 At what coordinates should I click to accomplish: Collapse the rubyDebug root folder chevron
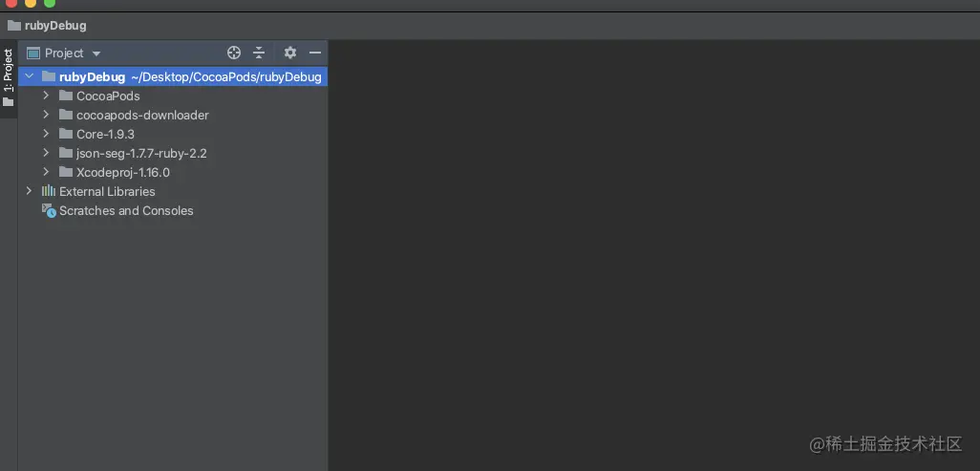(29, 77)
